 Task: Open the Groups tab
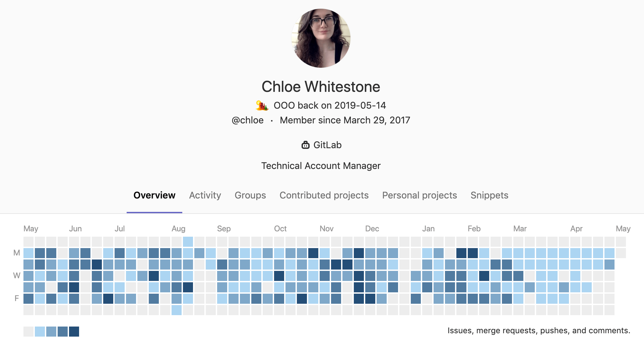pos(250,195)
